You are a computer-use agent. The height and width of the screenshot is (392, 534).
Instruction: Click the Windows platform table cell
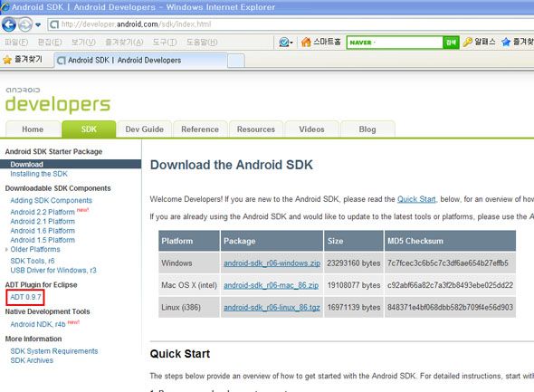(x=189, y=263)
